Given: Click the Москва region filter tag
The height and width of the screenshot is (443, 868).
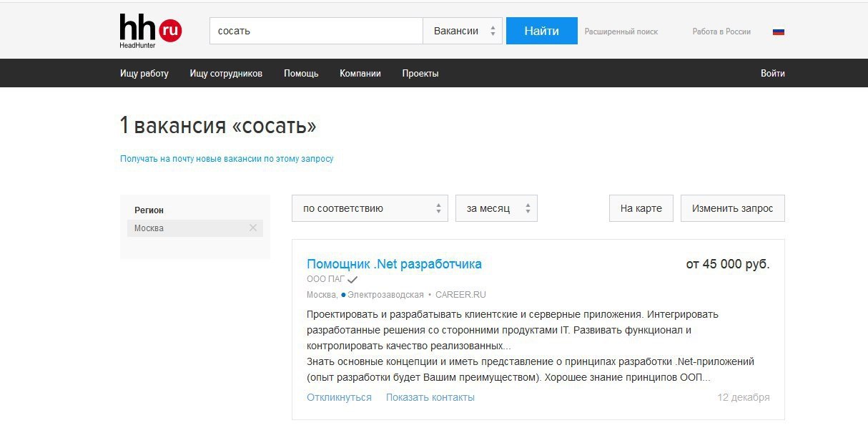Looking at the screenshot, I should point(195,228).
